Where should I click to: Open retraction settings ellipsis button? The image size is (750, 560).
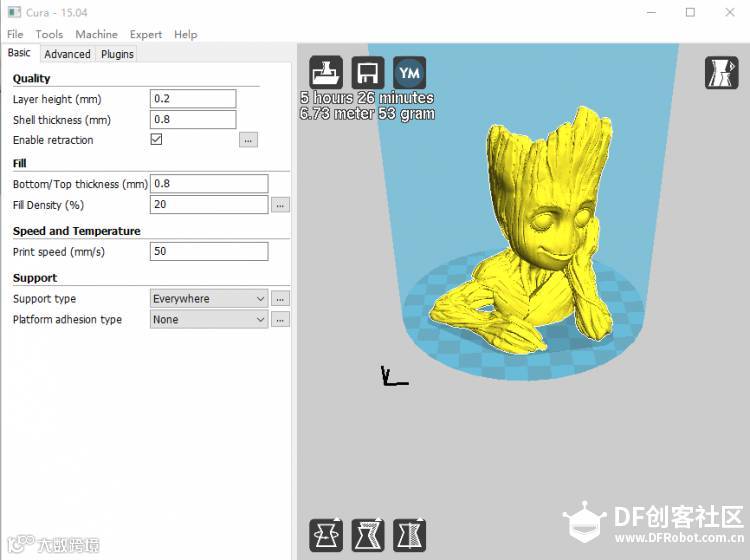click(248, 140)
